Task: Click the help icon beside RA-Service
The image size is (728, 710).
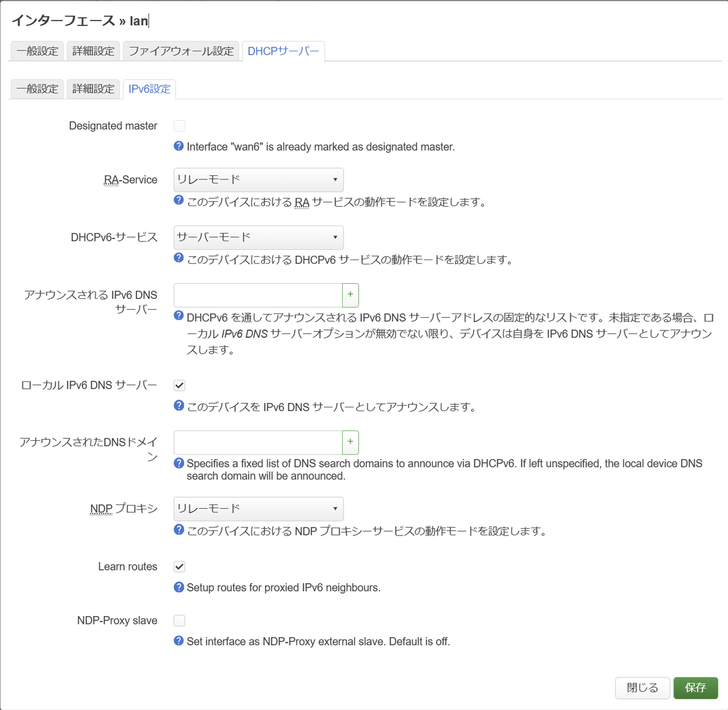Action: coord(178,202)
